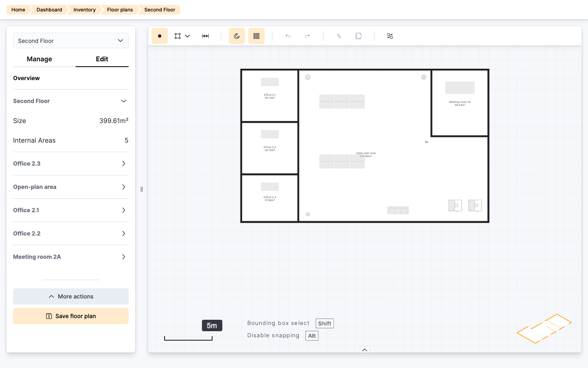The image size is (588, 368).
Task: Select the top-left plant in open-plan area
Action: pyautogui.click(x=308, y=77)
